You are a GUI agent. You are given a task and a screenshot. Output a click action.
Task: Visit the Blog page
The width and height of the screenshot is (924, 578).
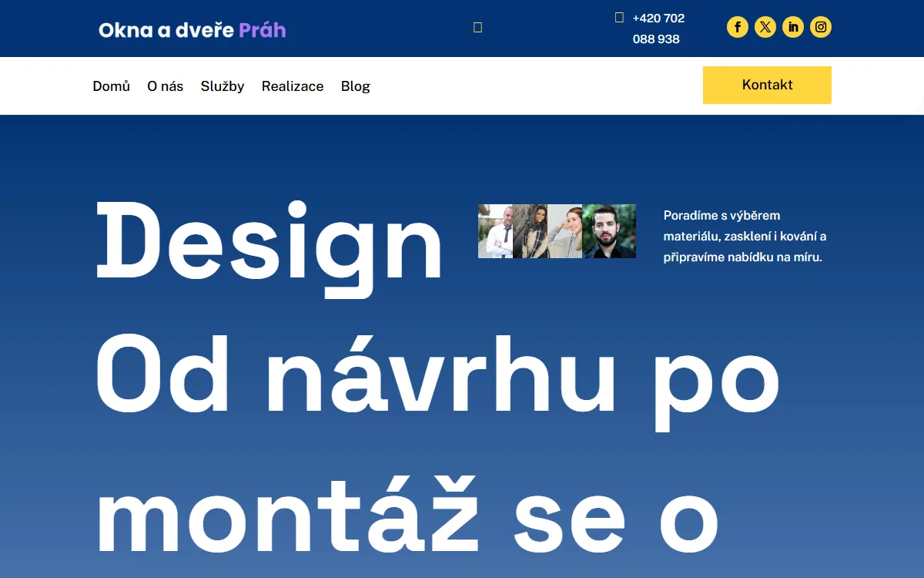pyautogui.click(x=356, y=86)
